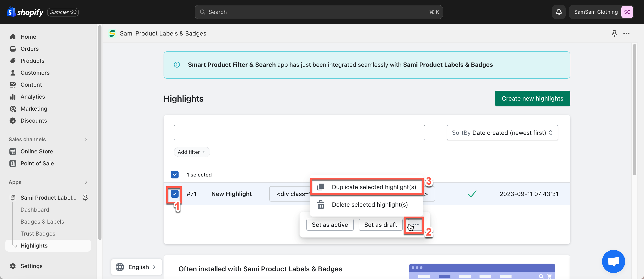644x279 pixels.
Task: Choose Duplicate selected highlight(s)
Action: coord(367,187)
